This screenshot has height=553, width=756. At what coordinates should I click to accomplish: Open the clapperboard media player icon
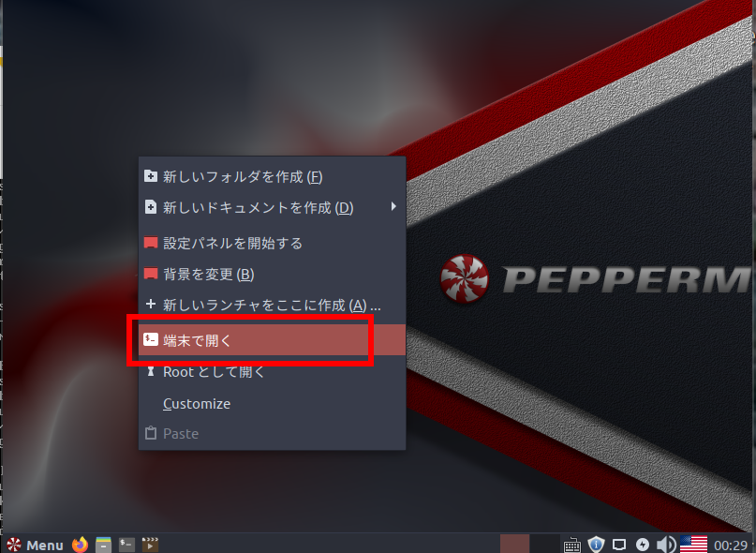coord(150,545)
